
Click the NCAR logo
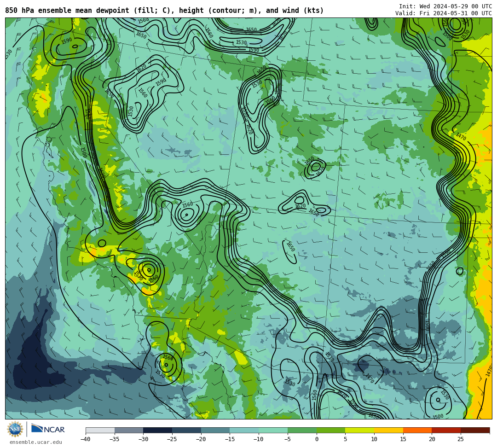coord(48,429)
